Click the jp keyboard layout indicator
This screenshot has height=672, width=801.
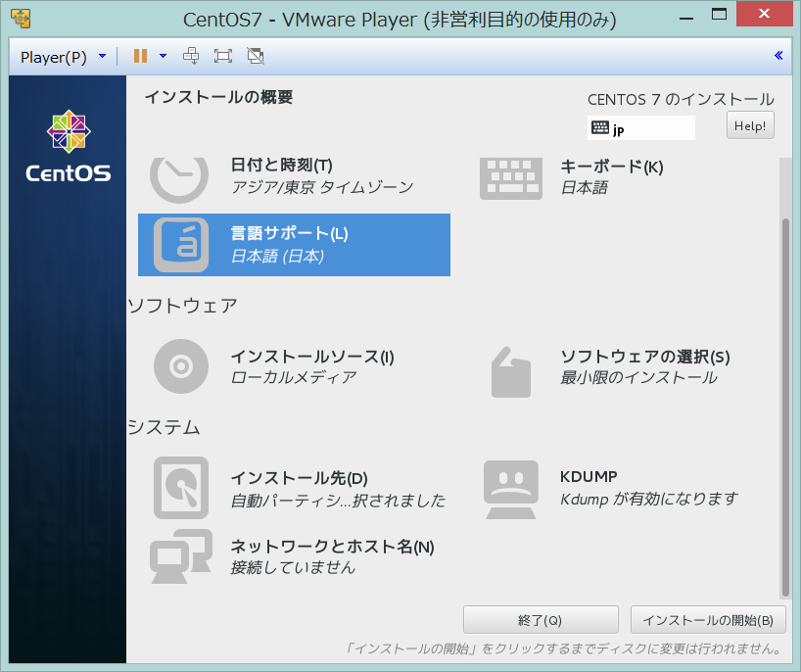641,127
